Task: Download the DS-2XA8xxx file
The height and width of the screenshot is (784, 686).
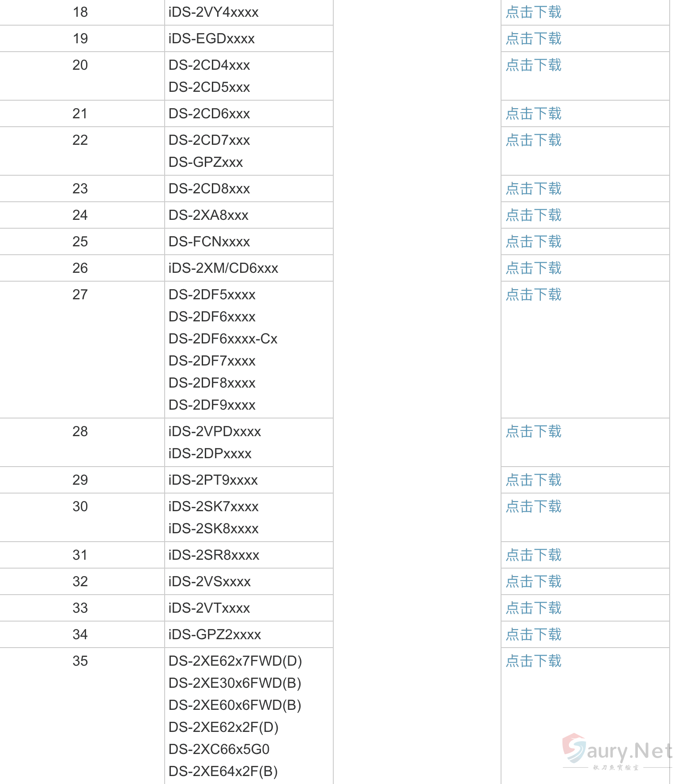Action: click(533, 215)
